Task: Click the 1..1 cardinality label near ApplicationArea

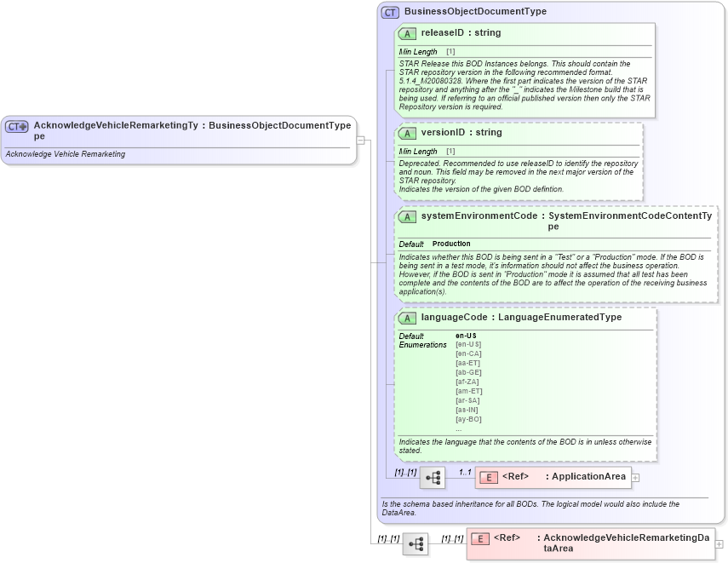Action: pyautogui.click(x=464, y=471)
